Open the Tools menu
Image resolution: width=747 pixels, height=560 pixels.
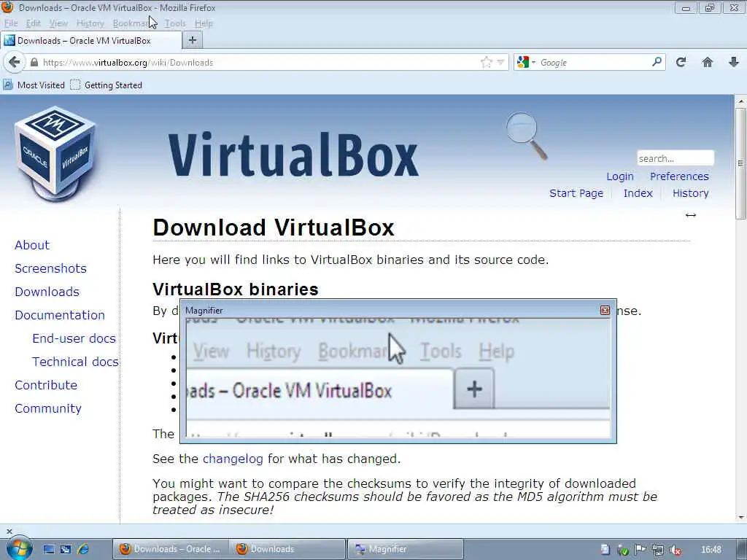click(175, 23)
